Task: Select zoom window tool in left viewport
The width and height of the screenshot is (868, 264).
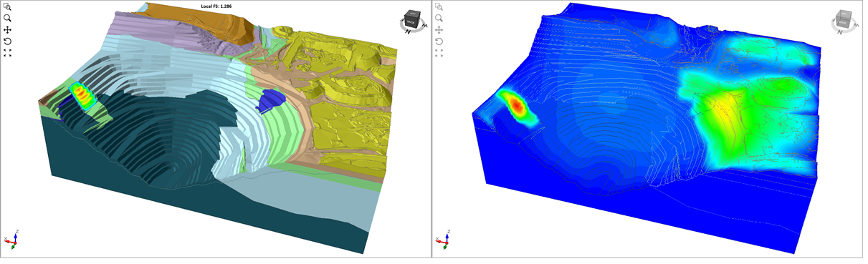Action: 8,6
